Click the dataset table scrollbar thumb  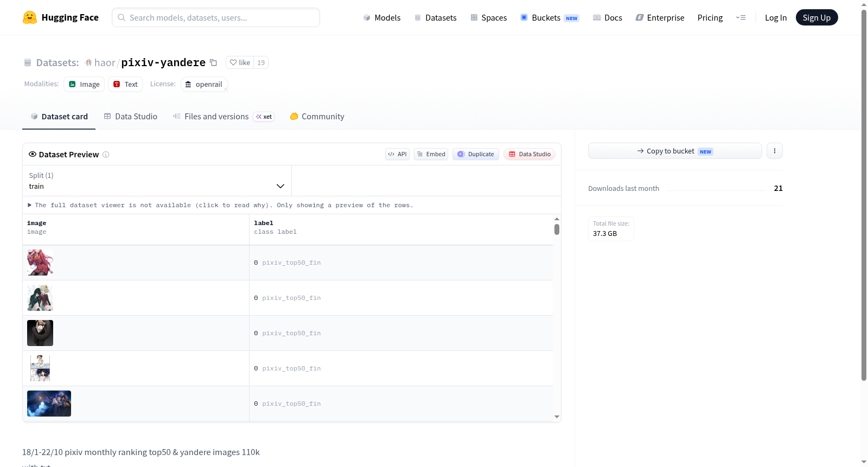point(557,229)
